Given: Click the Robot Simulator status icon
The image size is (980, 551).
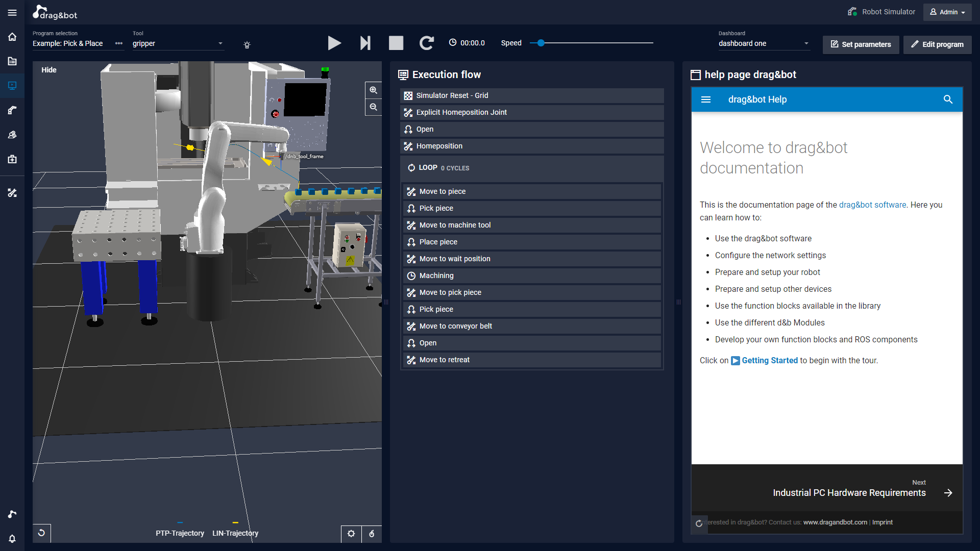Looking at the screenshot, I should click(x=852, y=12).
